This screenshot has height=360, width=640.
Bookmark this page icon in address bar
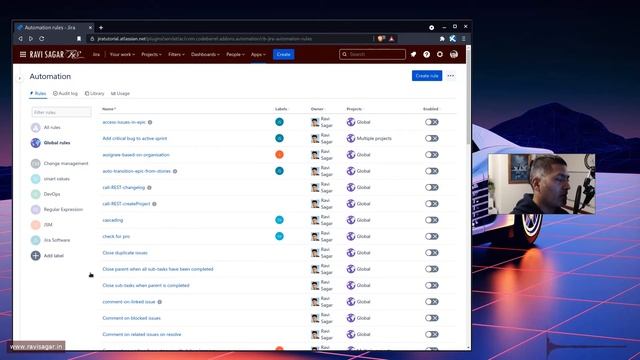(79, 39)
